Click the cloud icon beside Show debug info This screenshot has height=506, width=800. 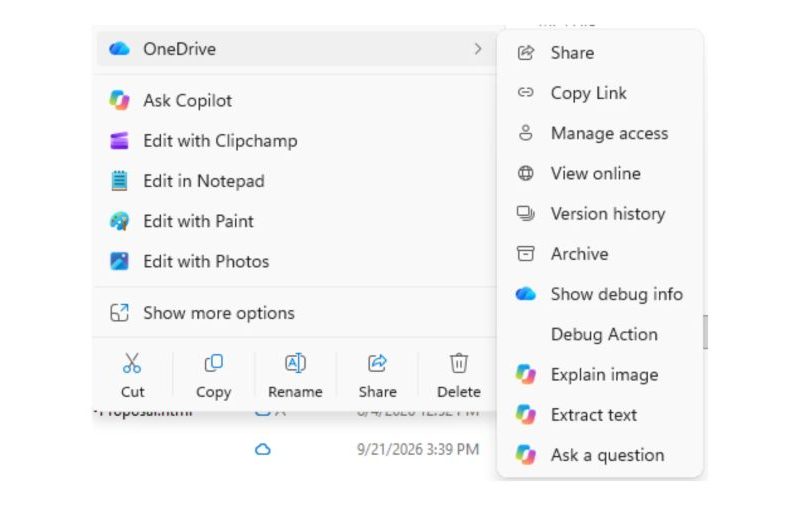click(x=526, y=294)
